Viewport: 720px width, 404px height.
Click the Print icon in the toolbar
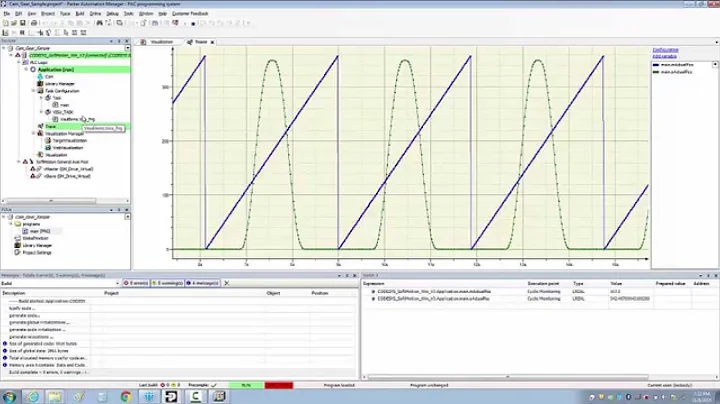[x=34, y=23]
